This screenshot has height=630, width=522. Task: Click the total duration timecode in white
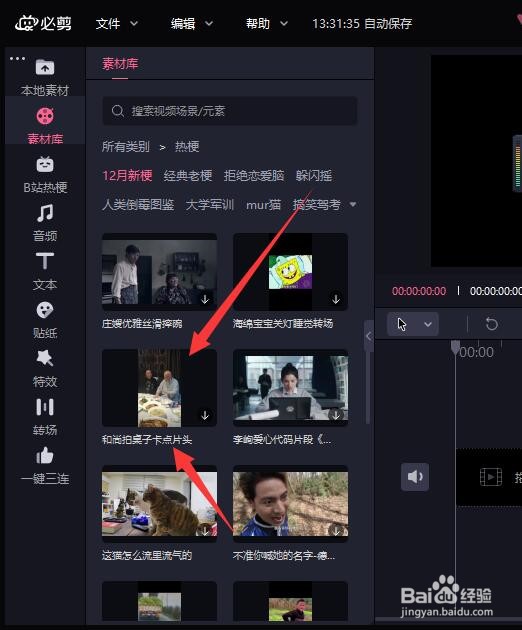496,291
